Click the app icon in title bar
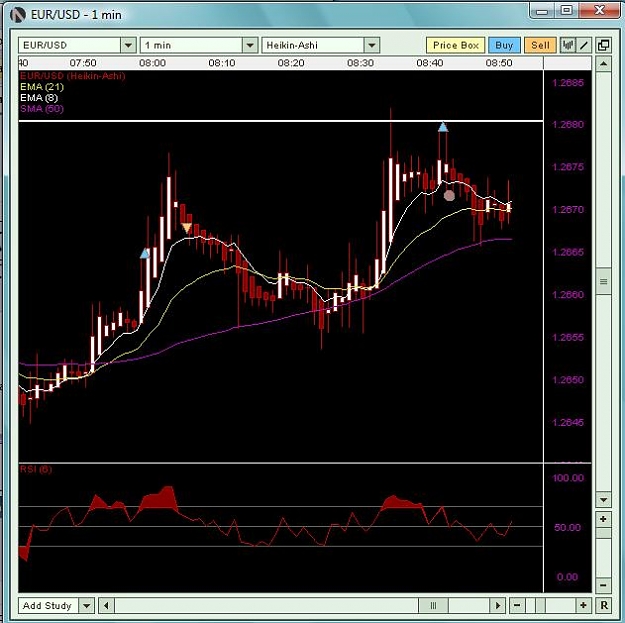The height and width of the screenshot is (623, 625). [x=18, y=15]
